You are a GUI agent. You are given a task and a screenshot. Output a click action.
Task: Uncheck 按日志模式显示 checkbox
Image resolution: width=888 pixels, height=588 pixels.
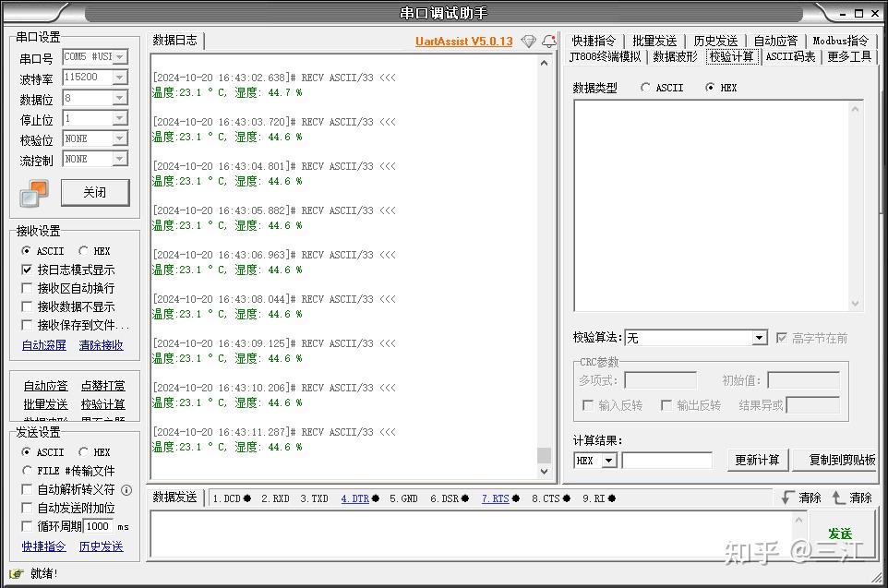(x=27, y=270)
